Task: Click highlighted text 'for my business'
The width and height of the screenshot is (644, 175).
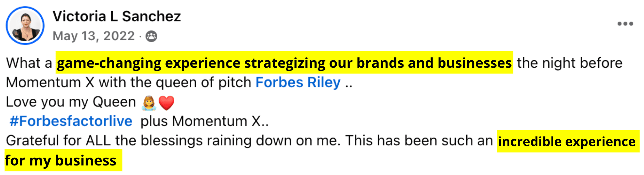Action: coord(61,161)
